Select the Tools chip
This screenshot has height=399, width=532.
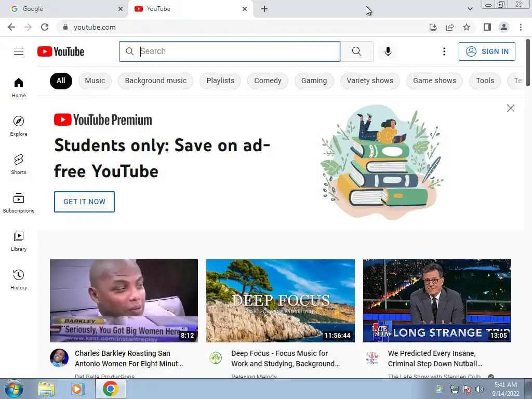[485, 81]
